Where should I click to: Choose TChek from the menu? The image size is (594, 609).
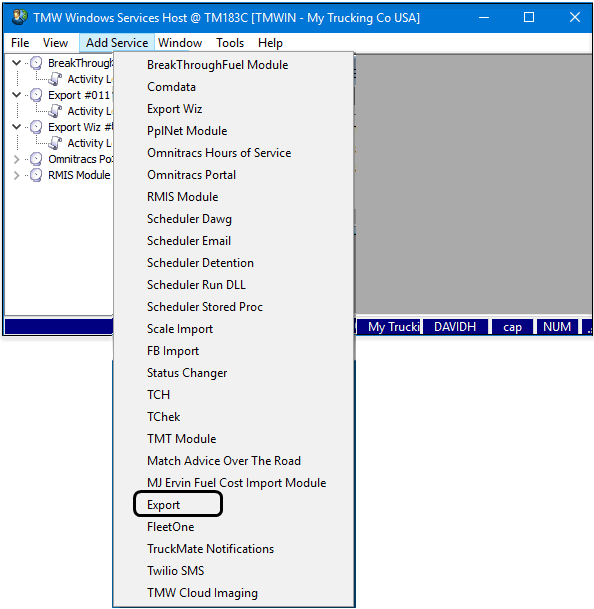[x=233, y=417]
